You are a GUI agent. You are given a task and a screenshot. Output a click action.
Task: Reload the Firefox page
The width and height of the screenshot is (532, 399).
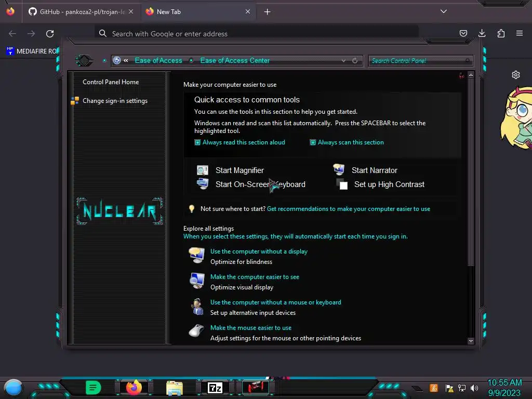(x=50, y=34)
